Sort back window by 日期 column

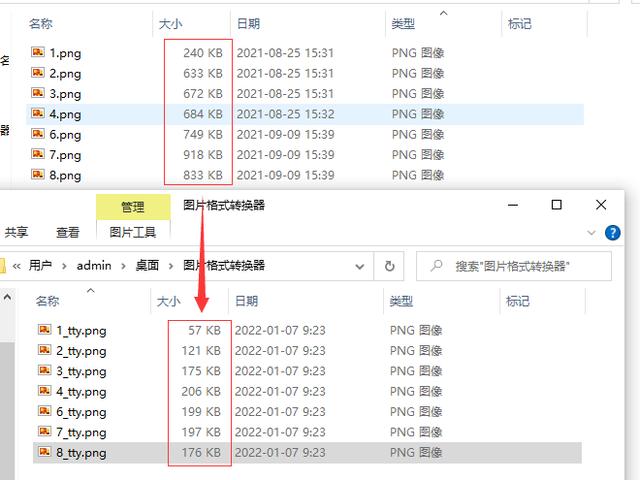pyautogui.click(x=248, y=24)
